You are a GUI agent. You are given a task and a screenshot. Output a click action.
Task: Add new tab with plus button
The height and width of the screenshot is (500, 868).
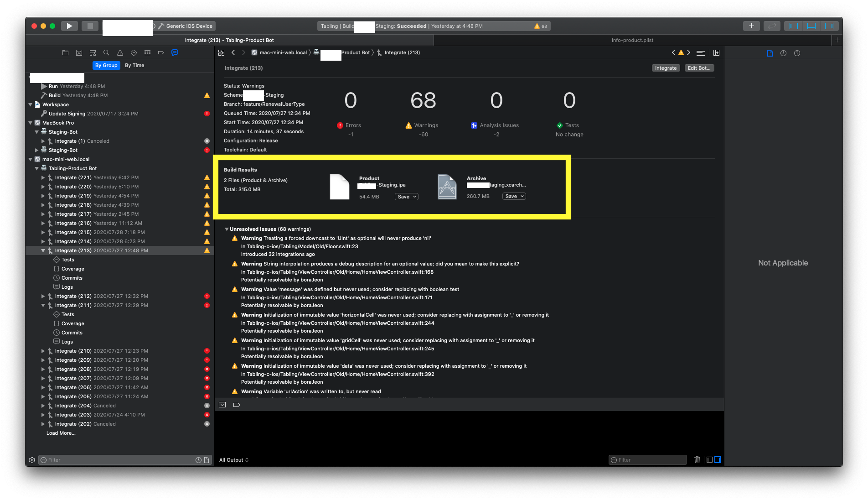click(837, 40)
